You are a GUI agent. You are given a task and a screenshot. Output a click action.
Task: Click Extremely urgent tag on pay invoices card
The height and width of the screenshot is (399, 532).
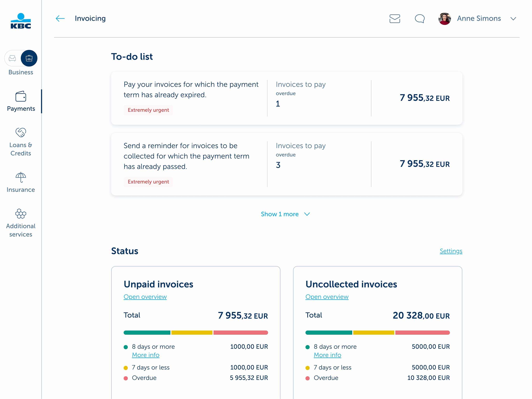click(x=148, y=110)
